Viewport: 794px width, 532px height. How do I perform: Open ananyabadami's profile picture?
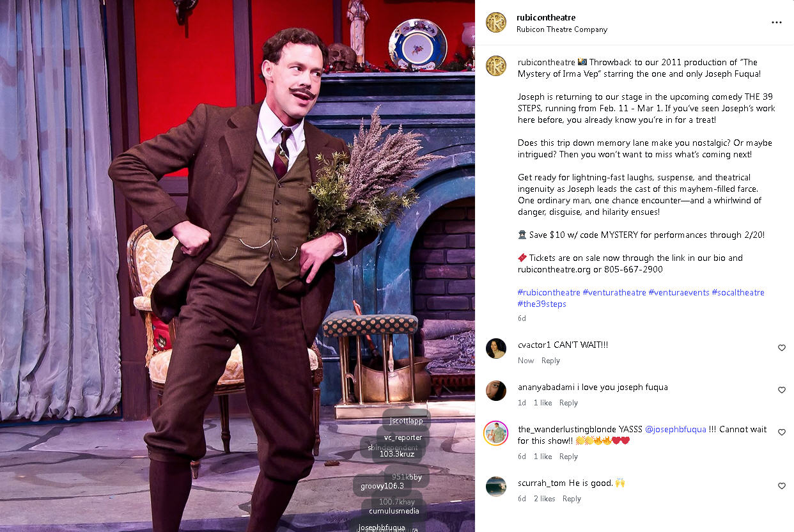496,391
